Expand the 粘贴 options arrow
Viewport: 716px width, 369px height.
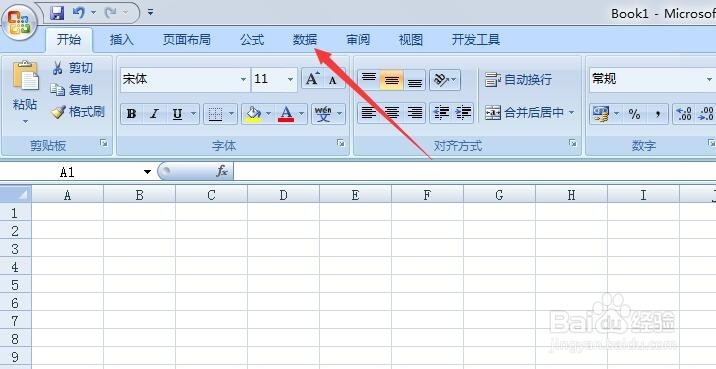[x=26, y=121]
